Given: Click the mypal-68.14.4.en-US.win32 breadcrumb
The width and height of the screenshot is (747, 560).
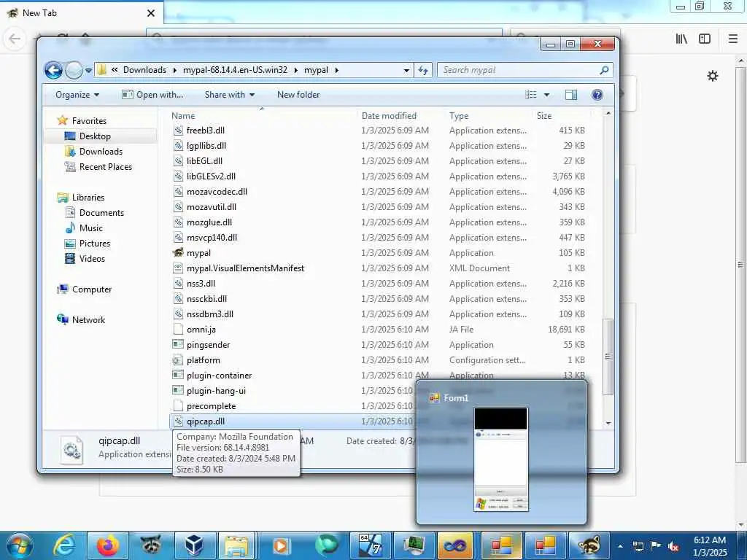Looking at the screenshot, I should tap(235, 70).
